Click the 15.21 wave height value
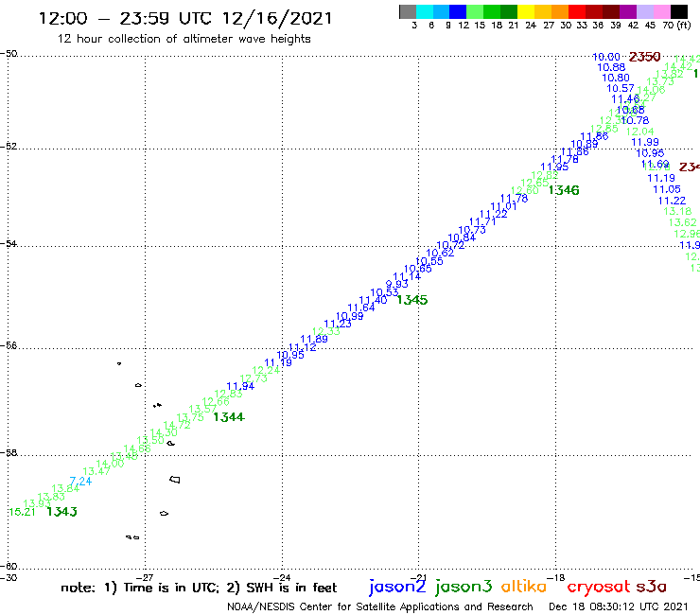The height and width of the screenshot is (615, 700). pos(22,512)
